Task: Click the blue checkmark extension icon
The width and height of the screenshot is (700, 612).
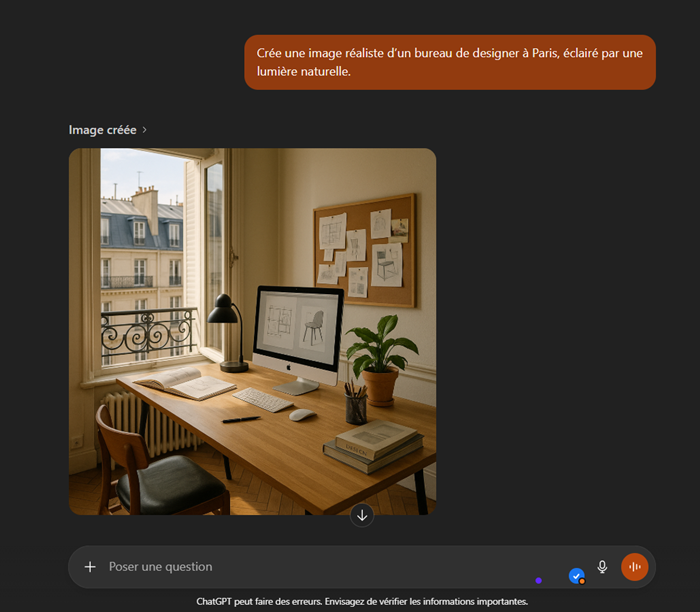Action: (x=576, y=576)
